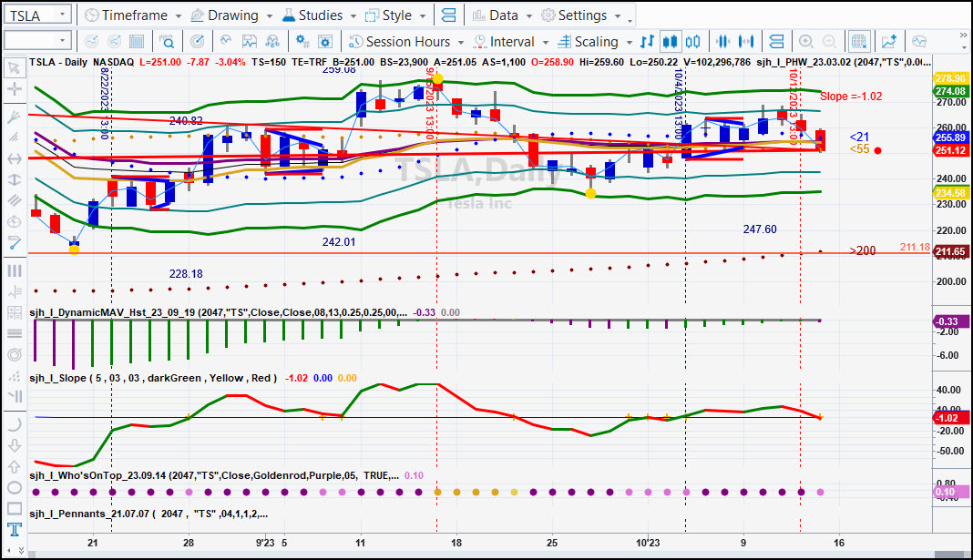Viewport: 973px width, 560px height.
Task: Select the down arrow drawing tool
Action: (14, 446)
